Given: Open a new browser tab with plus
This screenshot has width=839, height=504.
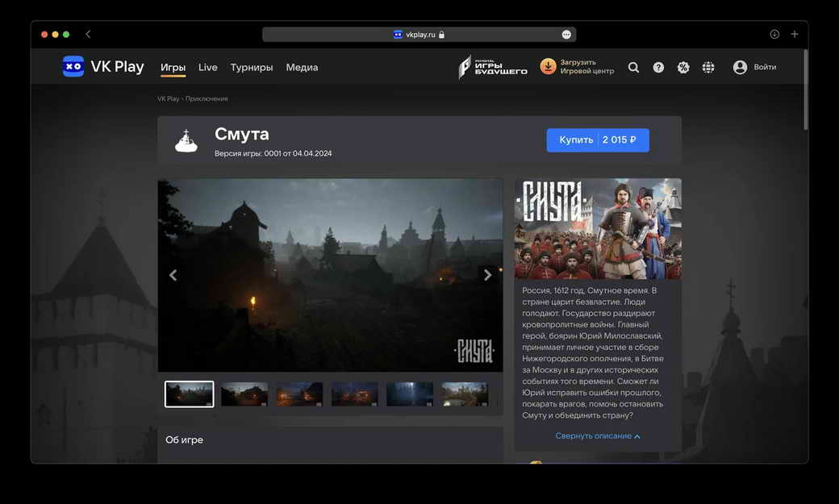Looking at the screenshot, I should (x=795, y=34).
